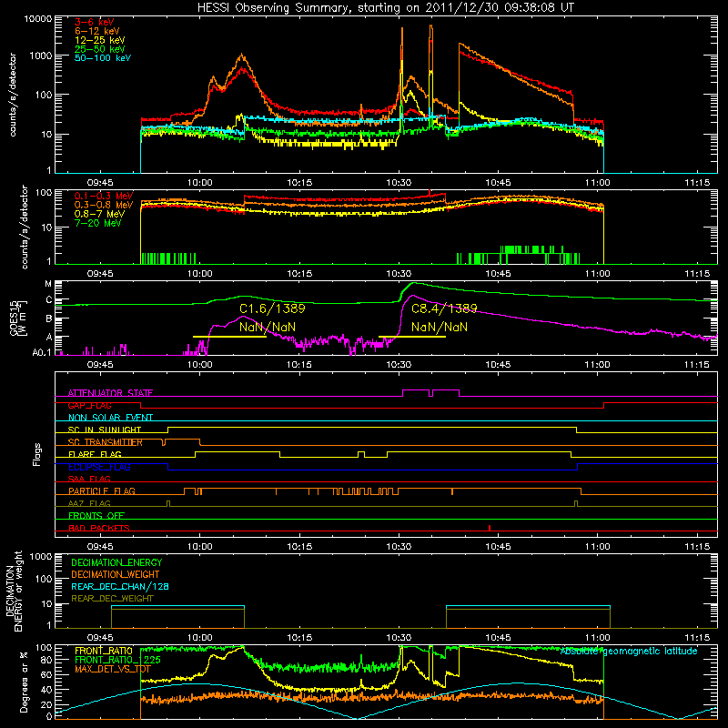Select the 12-25 keV legend label
Viewport: 728px width, 728px height.
click(x=100, y=40)
